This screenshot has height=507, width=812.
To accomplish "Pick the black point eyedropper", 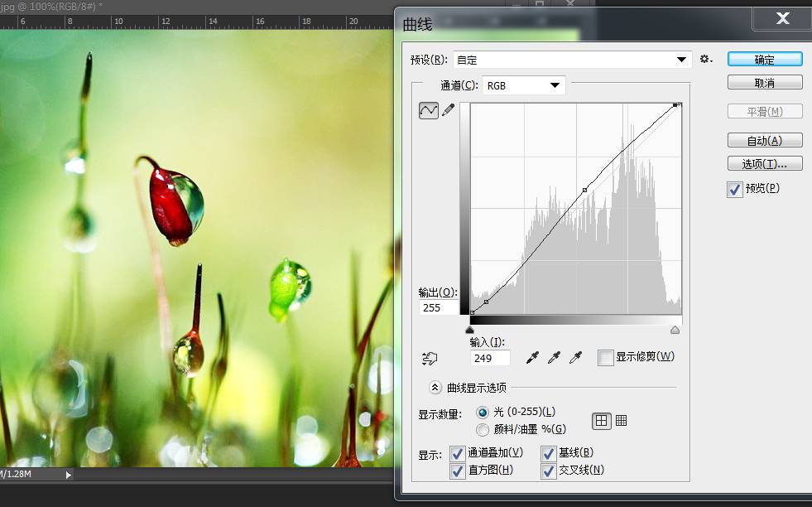I will pos(534,357).
